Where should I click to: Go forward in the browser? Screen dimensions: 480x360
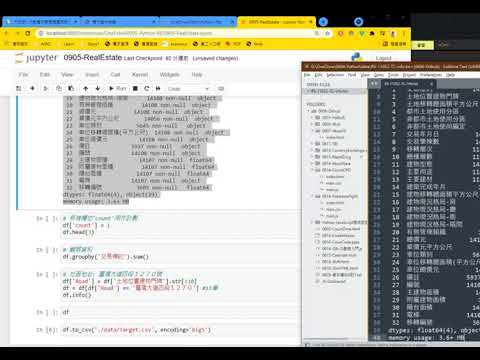tap(17, 33)
